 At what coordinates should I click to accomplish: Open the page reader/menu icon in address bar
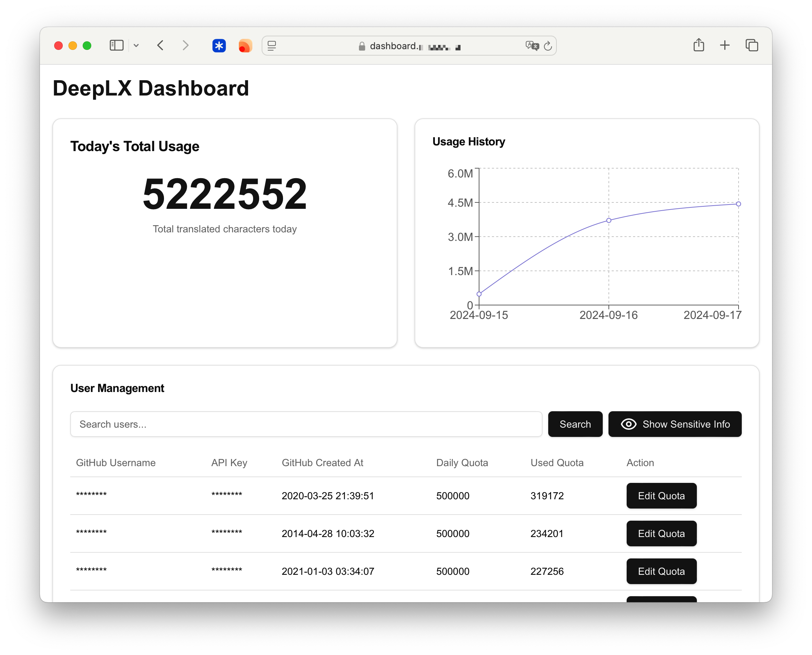click(x=272, y=46)
